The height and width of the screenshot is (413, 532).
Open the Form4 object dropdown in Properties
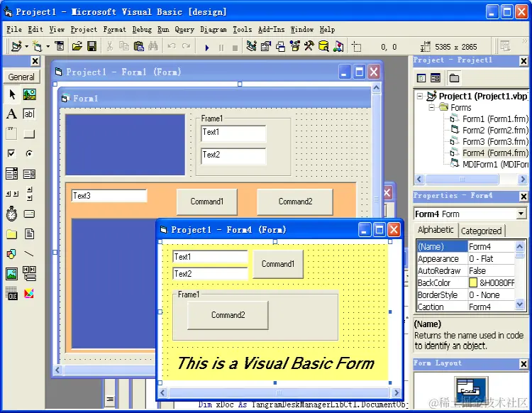click(x=521, y=214)
